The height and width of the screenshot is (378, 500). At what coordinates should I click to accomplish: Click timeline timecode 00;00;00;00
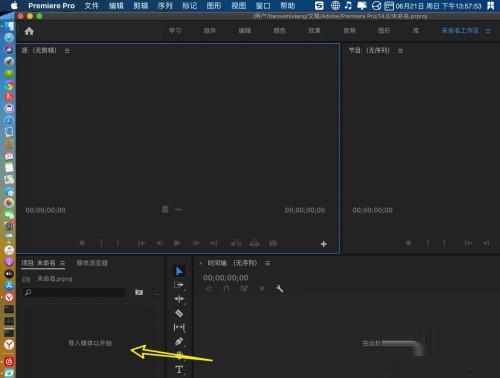coord(226,278)
